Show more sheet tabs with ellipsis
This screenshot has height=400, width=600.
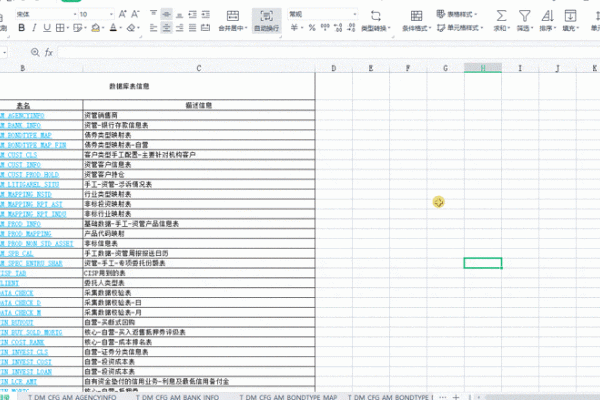click(442, 397)
